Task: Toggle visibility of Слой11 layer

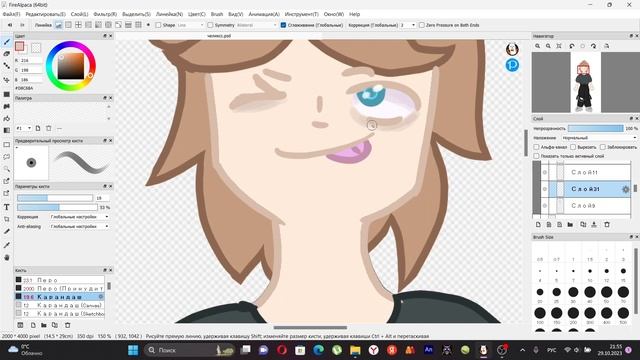Action: [544, 172]
